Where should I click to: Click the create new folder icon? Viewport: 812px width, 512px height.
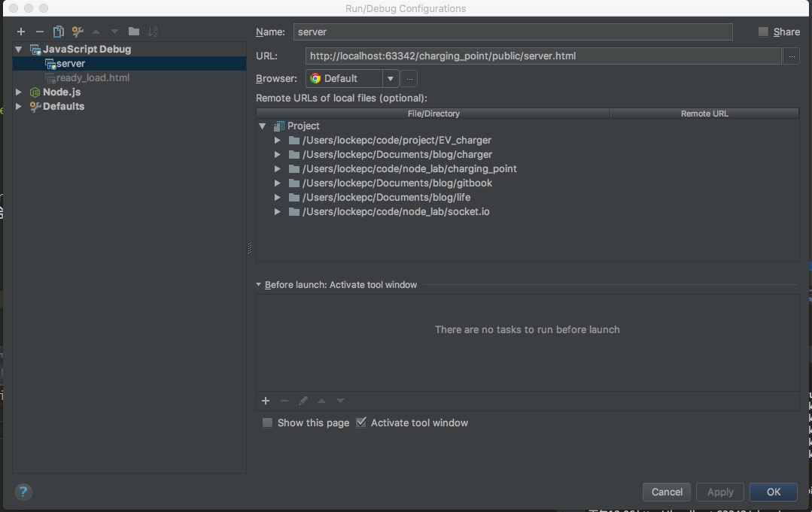click(134, 32)
